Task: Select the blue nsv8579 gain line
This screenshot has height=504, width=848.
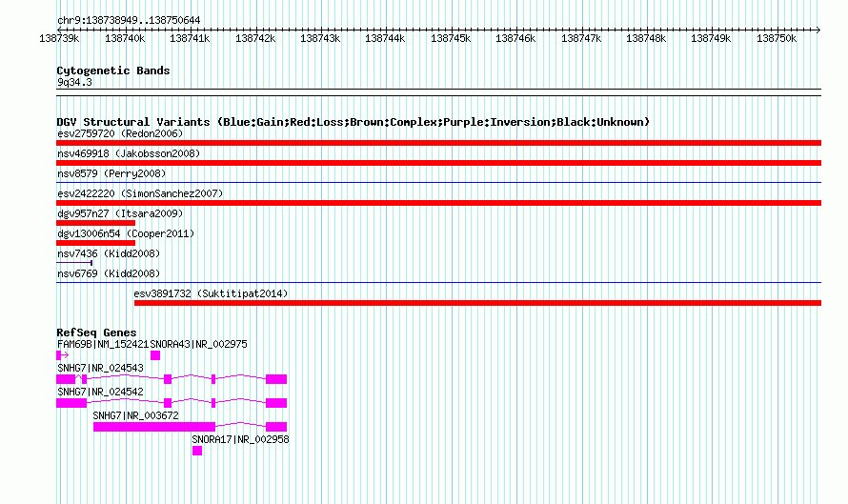Action: tap(438, 183)
